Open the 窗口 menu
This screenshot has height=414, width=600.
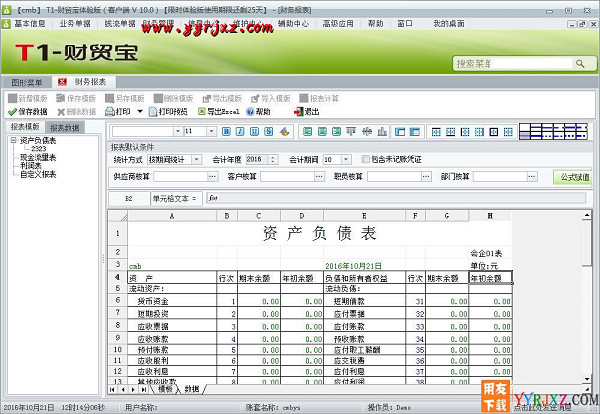(x=405, y=24)
